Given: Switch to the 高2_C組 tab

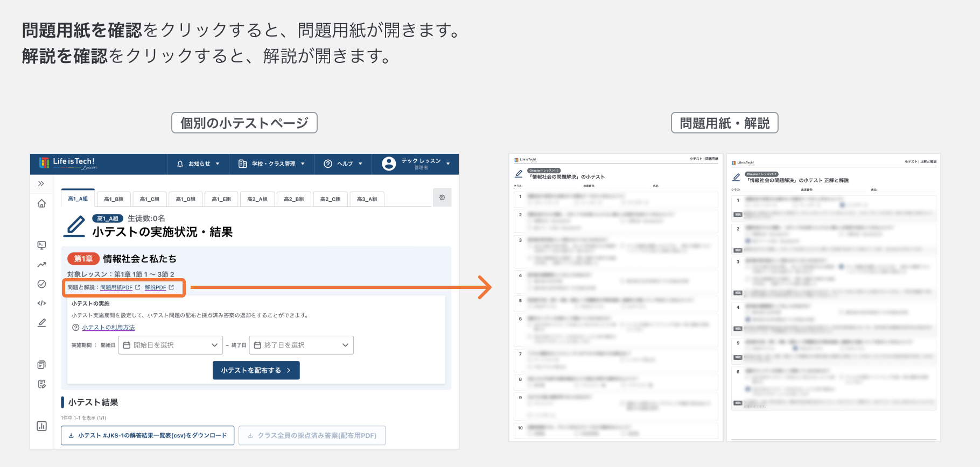Looking at the screenshot, I should pos(331,199).
